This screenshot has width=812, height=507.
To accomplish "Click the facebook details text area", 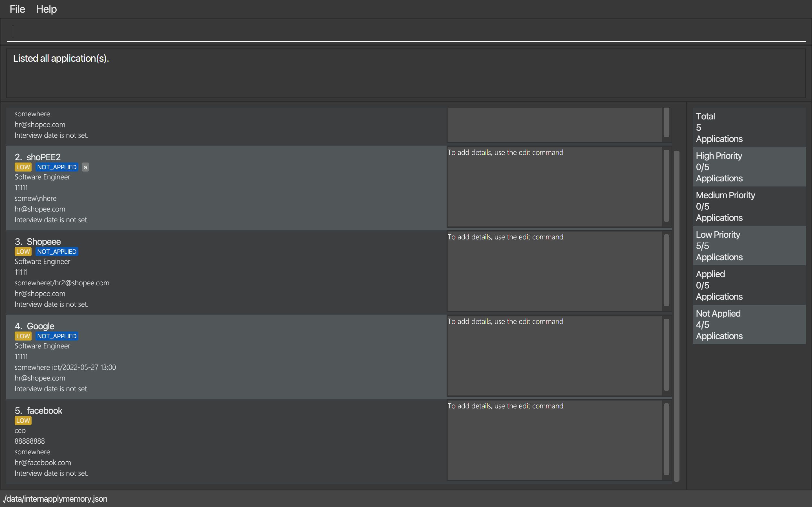I will click(x=554, y=440).
